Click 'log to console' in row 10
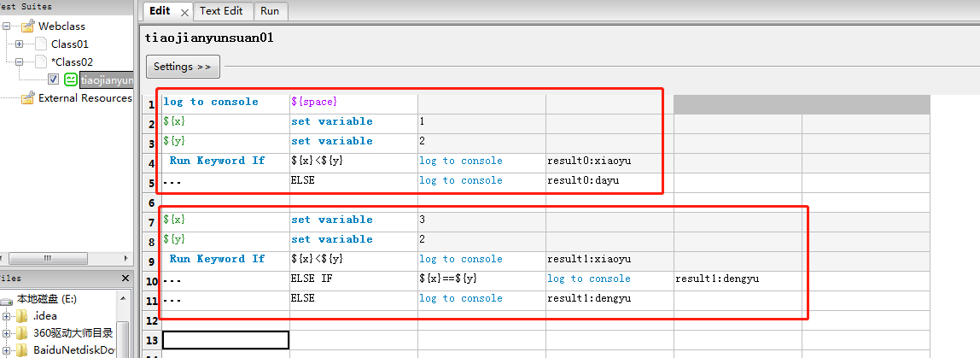Screen dimensions: 980x358 click(610, 280)
